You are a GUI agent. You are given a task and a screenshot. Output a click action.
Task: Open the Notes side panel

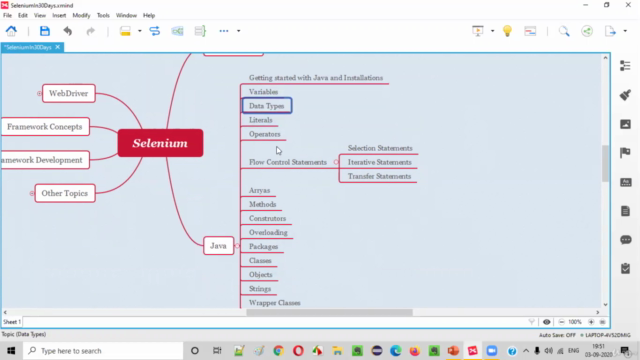coord(625,211)
